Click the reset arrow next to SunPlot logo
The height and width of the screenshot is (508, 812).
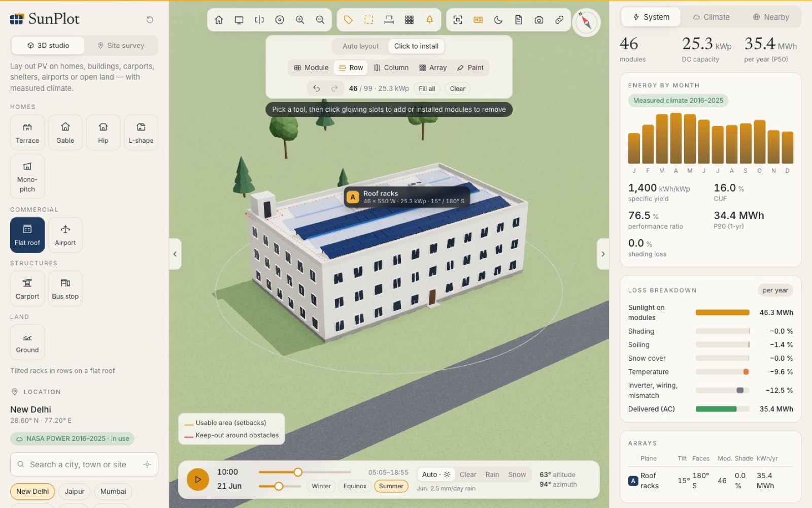(x=150, y=20)
